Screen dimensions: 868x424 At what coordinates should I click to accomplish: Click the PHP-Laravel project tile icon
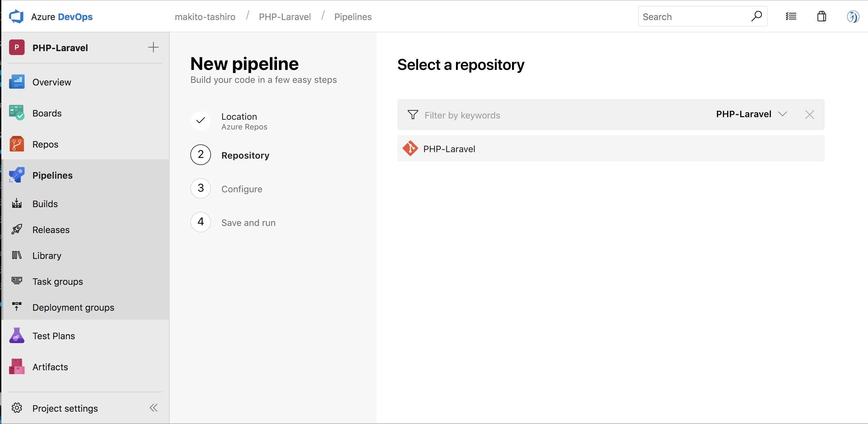(17, 48)
